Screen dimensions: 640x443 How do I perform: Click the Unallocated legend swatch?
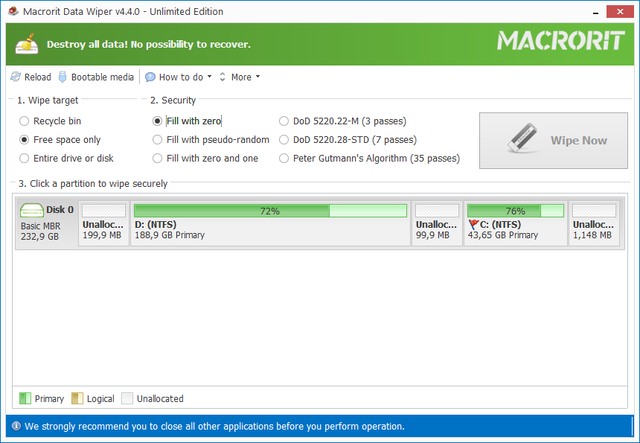[x=127, y=398]
